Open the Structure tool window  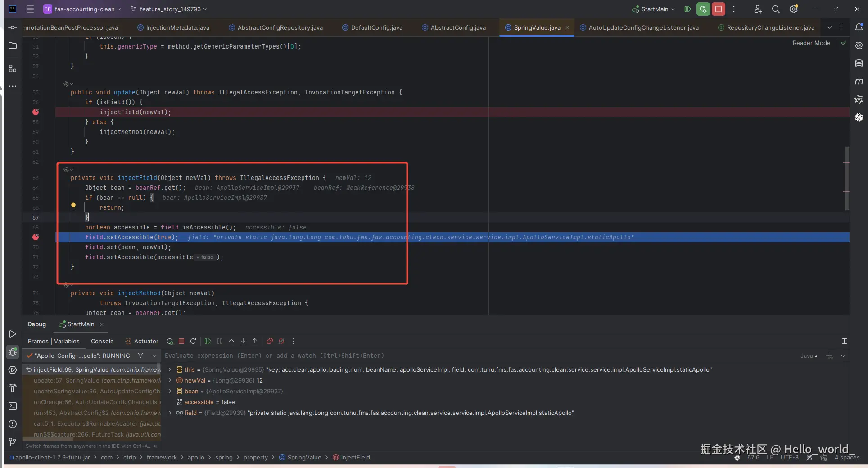point(13,68)
